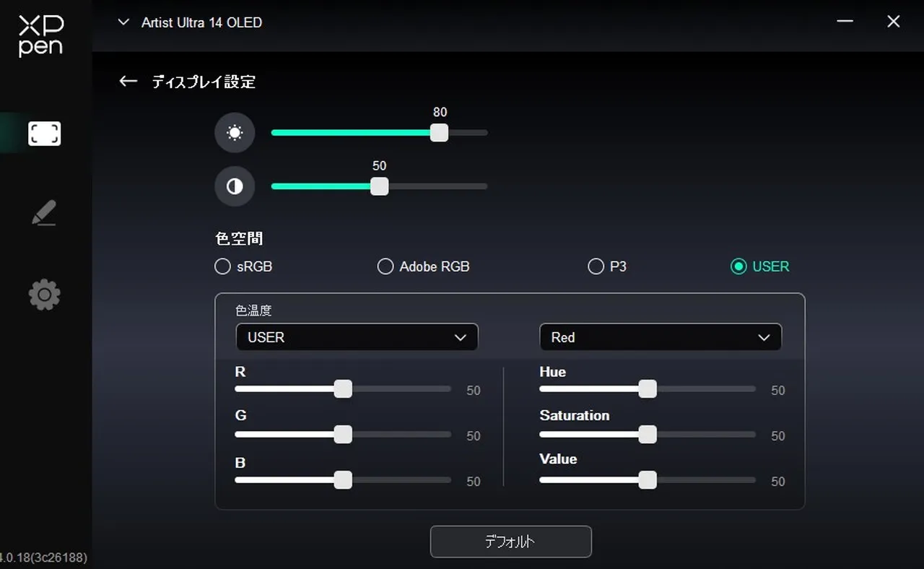Click the brightness sun icon
924x569 pixels.
click(235, 133)
